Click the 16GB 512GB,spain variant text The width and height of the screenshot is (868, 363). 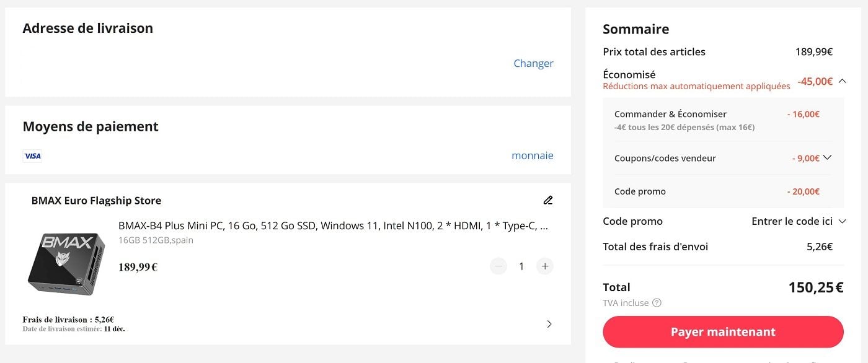click(156, 240)
